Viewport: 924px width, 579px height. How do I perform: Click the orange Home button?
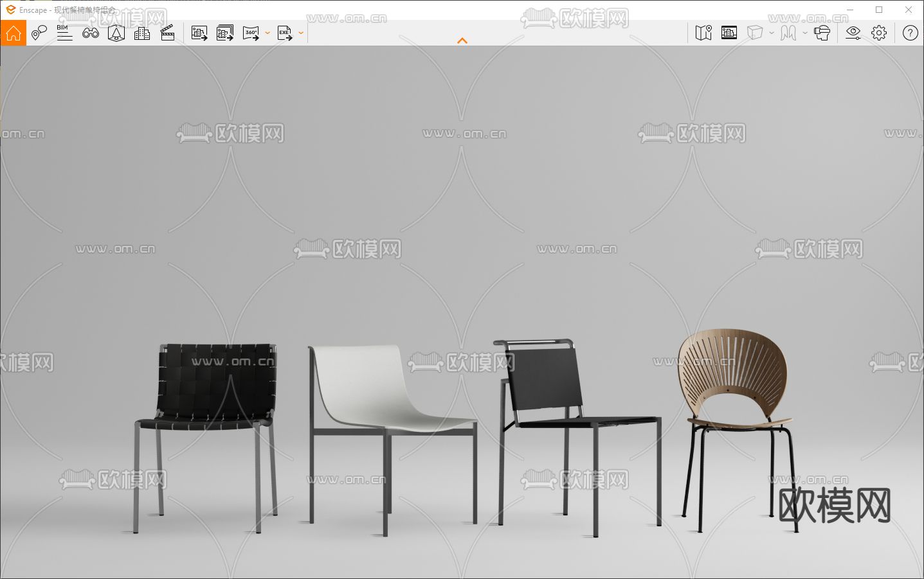[x=14, y=33]
